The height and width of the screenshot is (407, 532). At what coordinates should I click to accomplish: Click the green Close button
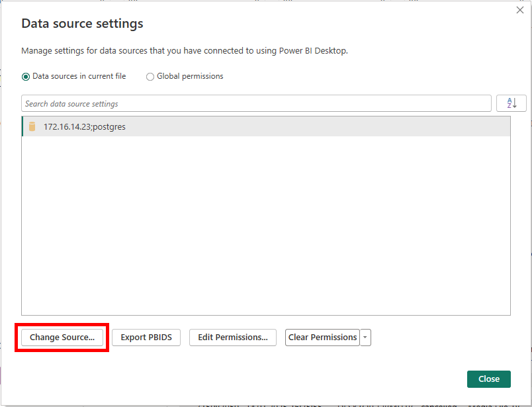[x=488, y=379]
